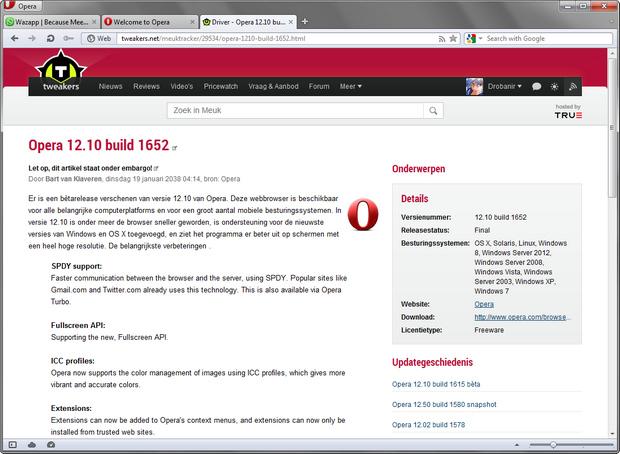620x454 pixels.
Task: Expand the Meer dropdown menu
Action: [x=351, y=86]
